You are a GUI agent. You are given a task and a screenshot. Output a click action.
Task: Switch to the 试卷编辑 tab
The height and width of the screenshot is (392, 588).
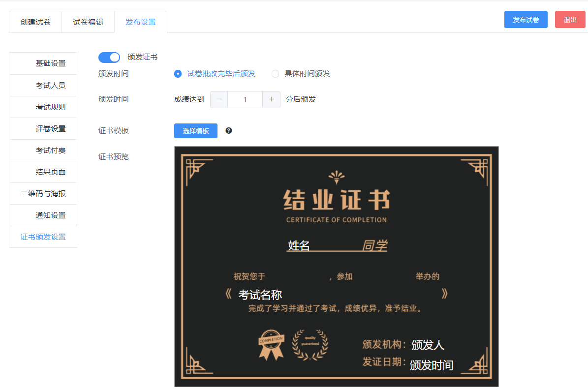88,22
